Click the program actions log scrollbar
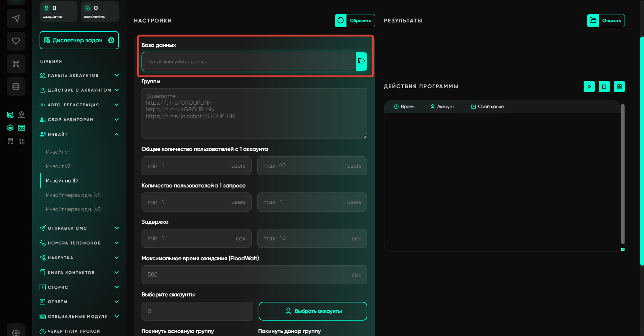The image size is (644, 336). click(623, 174)
